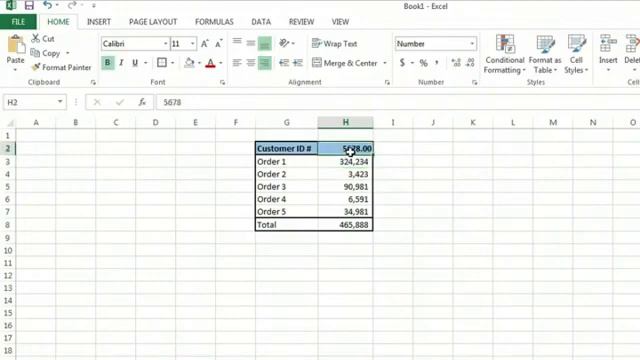The image size is (640, 360).
Task: Click Decrease Decimal icon
Action: [x=470, y=63]
